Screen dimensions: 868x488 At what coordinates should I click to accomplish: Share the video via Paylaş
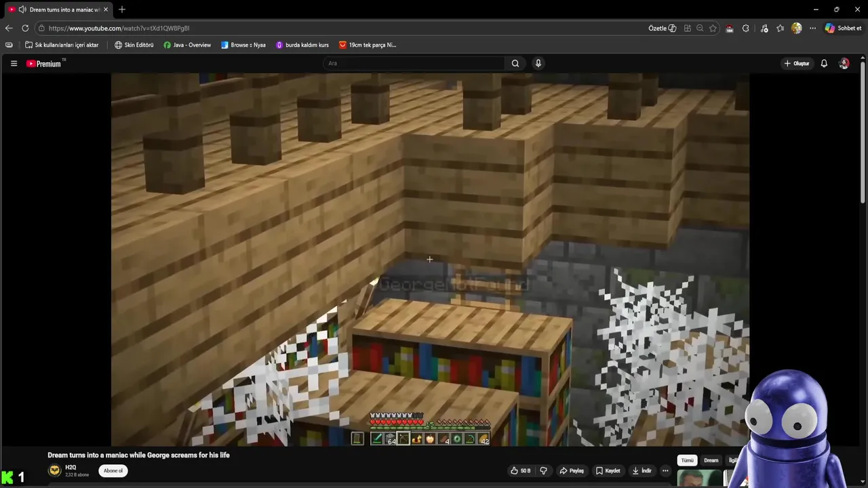coord(572,470)
